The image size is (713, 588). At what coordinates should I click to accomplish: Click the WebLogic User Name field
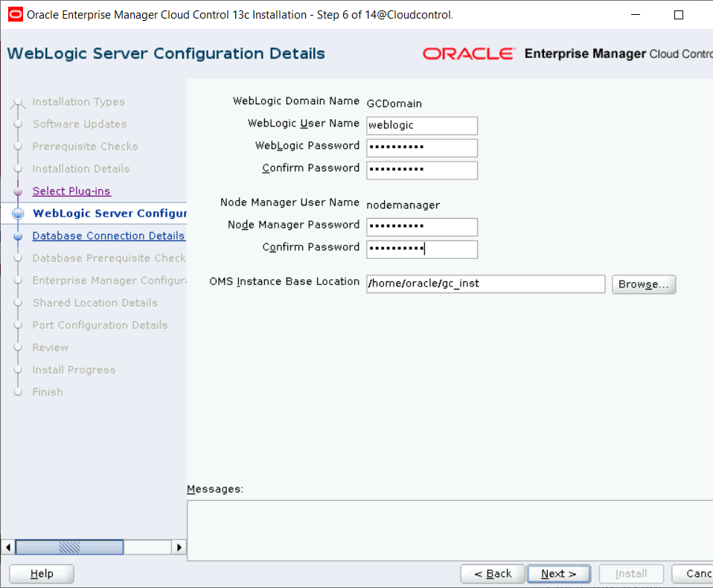coord(421,126)
